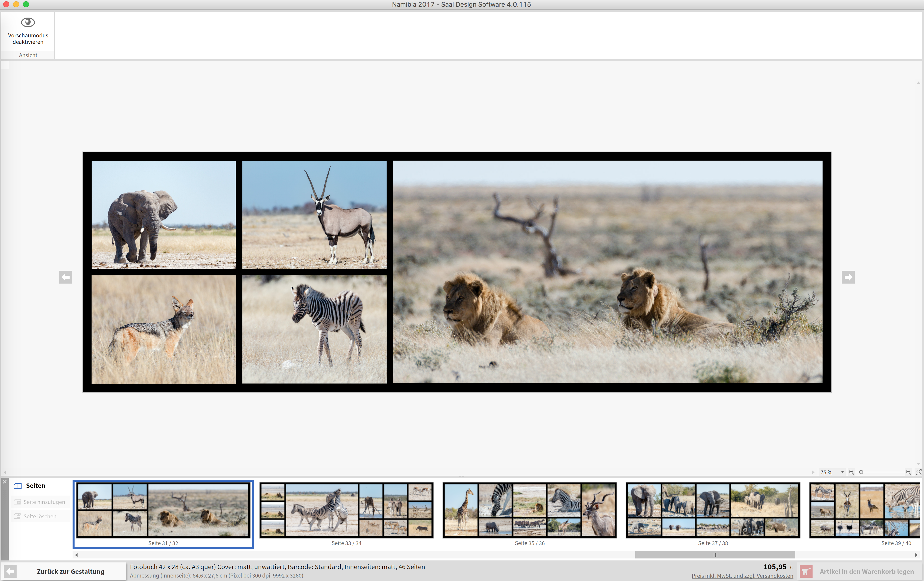The height and width of the screenshot is (581, 924).
Task: Click the large lions photo
Action: 607,272
